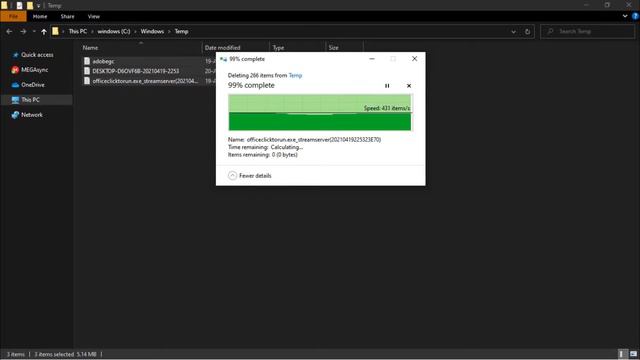Sort by Name column header
The width and height of the screenshot is (640, 360).
click(x=141, y=48)
